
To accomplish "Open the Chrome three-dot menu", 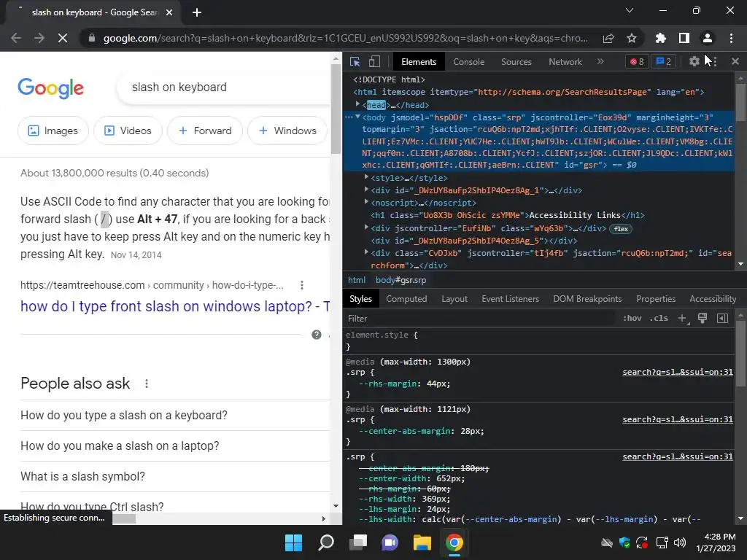I will pos(731,38).
